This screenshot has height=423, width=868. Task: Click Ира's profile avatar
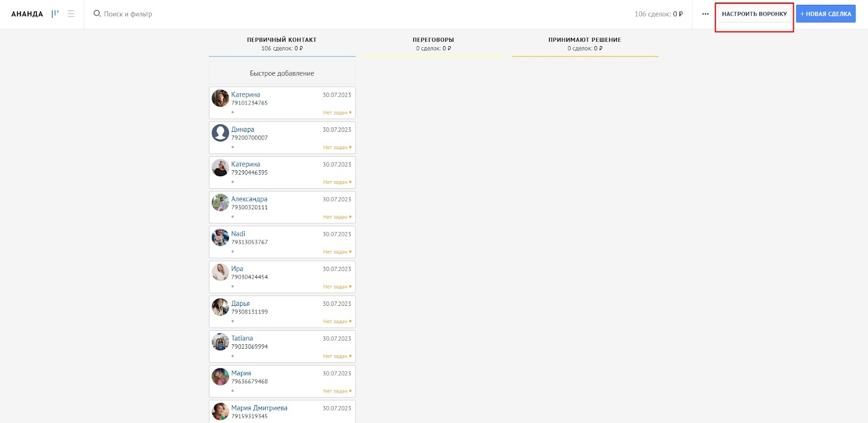click(x=220, y=272)
